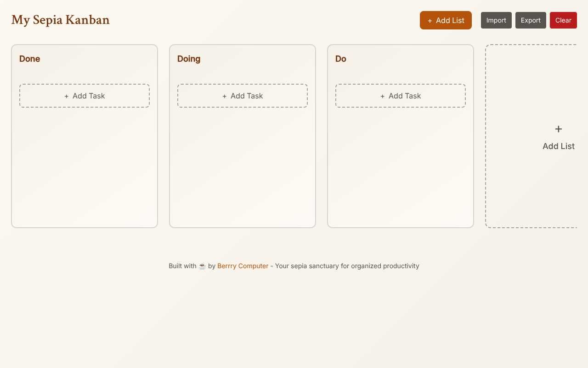The image size is (588, 368).
Task: Click the plus icon on the orange Add List button
Action: click(x=430, y=20)
